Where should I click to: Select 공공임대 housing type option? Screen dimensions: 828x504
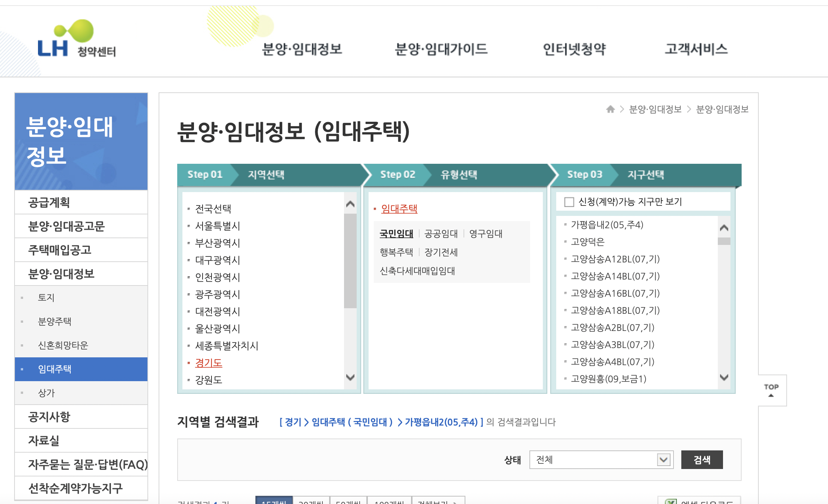[441, 234]
